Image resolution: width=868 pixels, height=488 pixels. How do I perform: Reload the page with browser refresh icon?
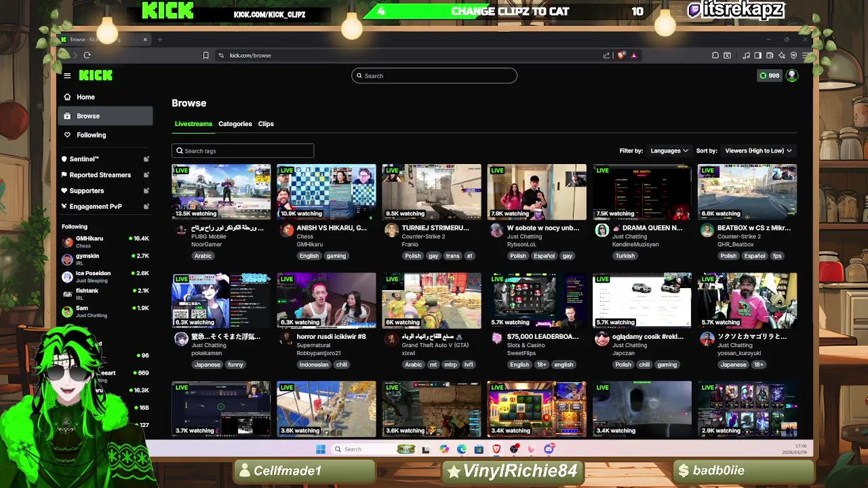(87, 56)
